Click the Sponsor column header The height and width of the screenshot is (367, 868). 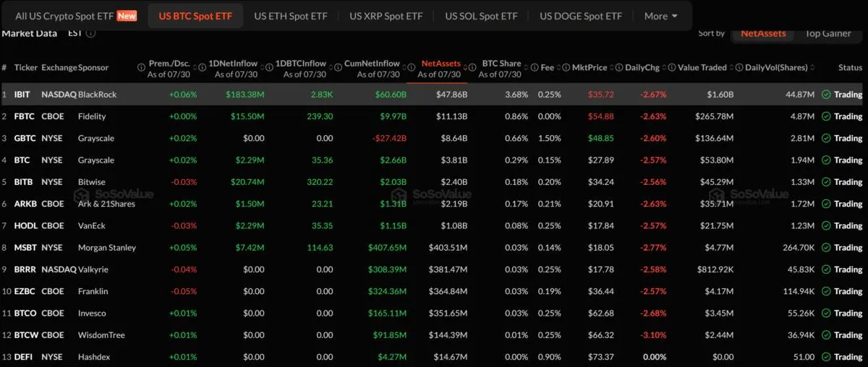(x=93, y=67)
